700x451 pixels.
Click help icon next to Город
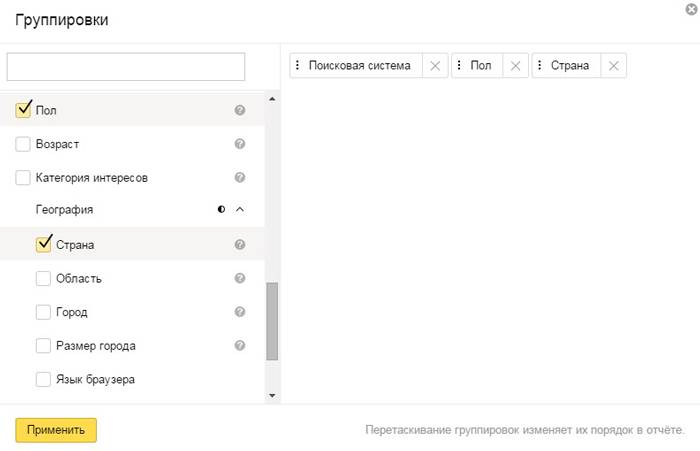point(240,312)
